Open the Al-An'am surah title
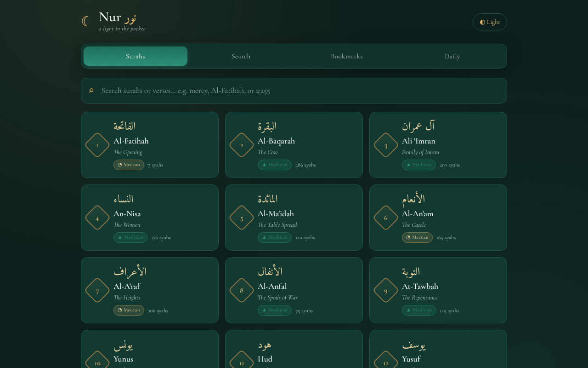This screenshot has height=368, width=588. (x=418, y=213)
